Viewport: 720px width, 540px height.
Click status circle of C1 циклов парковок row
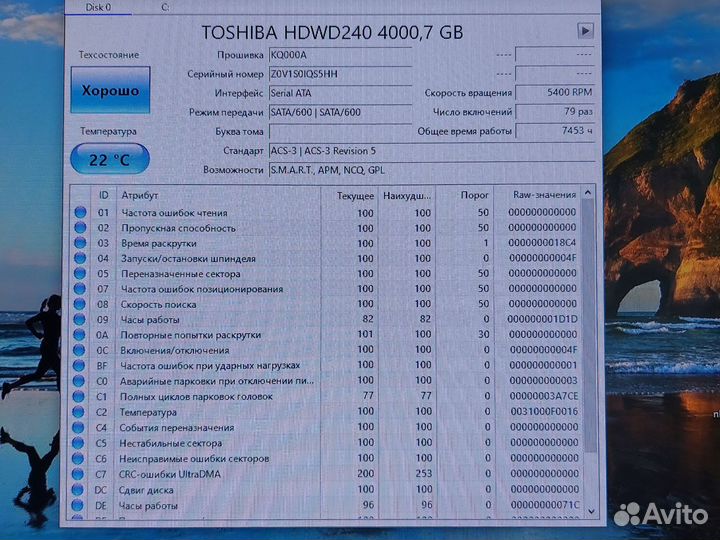pos(79,396)
